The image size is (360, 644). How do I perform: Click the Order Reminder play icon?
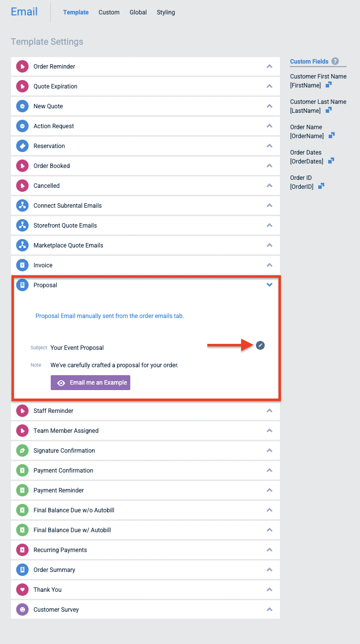point(22,66)
